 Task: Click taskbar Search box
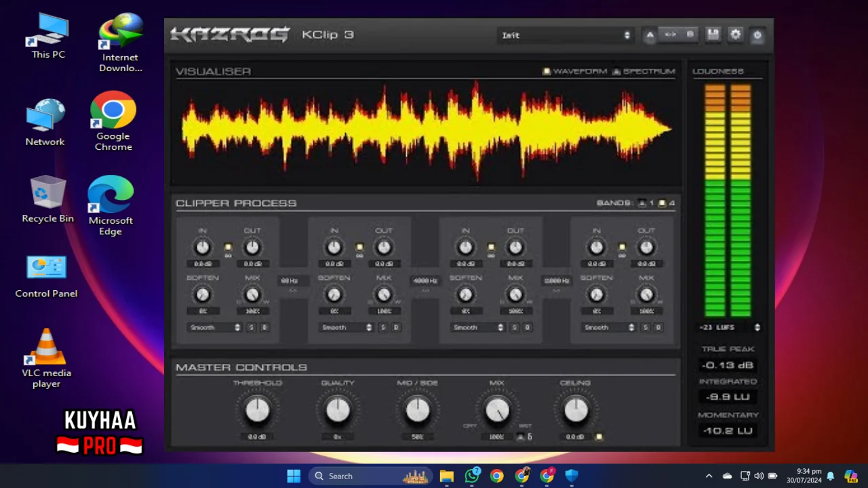370,476
